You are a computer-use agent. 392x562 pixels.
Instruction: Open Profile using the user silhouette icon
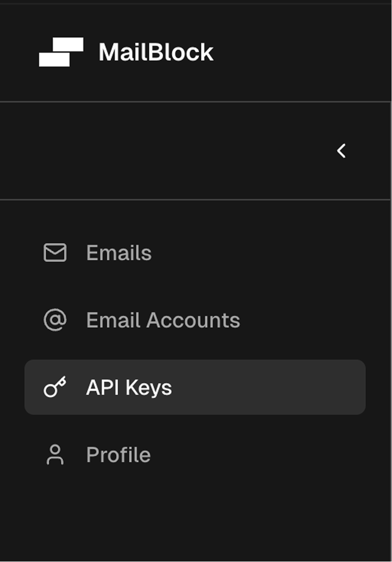pyautogui.click(x=56, y=454)
